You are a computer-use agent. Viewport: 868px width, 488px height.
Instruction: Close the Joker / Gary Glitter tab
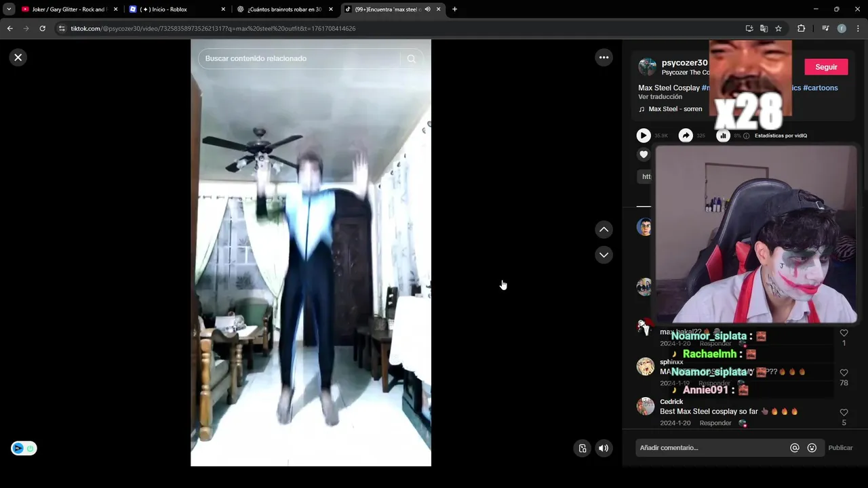[x=115, y=9]
